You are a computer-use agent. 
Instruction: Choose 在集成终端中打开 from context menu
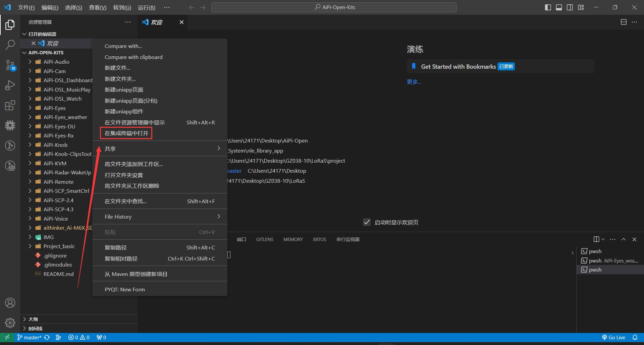160,133
